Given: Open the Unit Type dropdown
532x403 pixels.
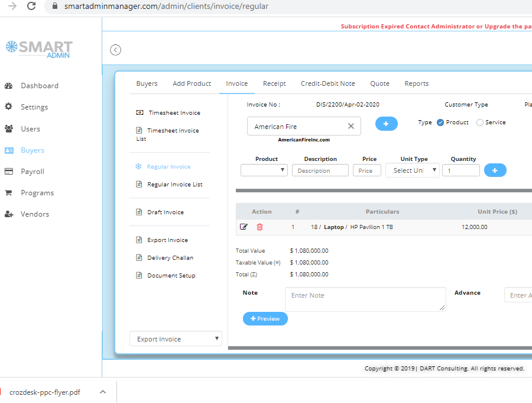Looking at the screenshot, I should pos(412,170).
